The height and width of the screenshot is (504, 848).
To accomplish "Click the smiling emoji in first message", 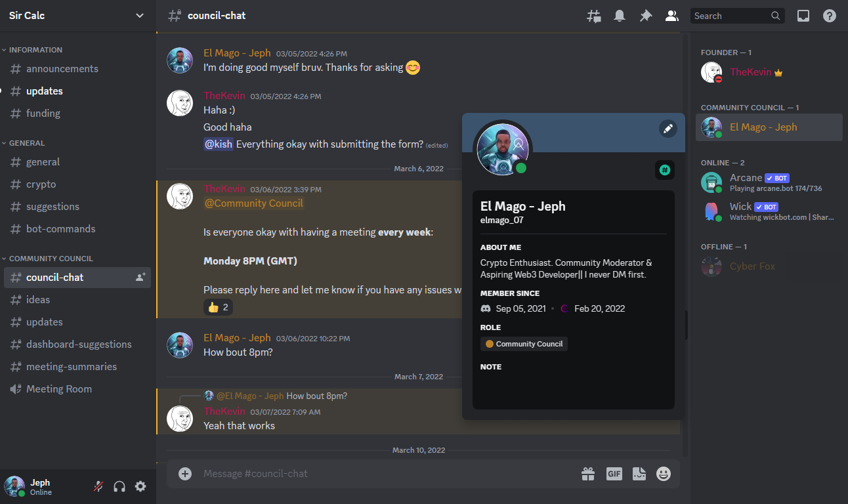I will pos(412,68).
